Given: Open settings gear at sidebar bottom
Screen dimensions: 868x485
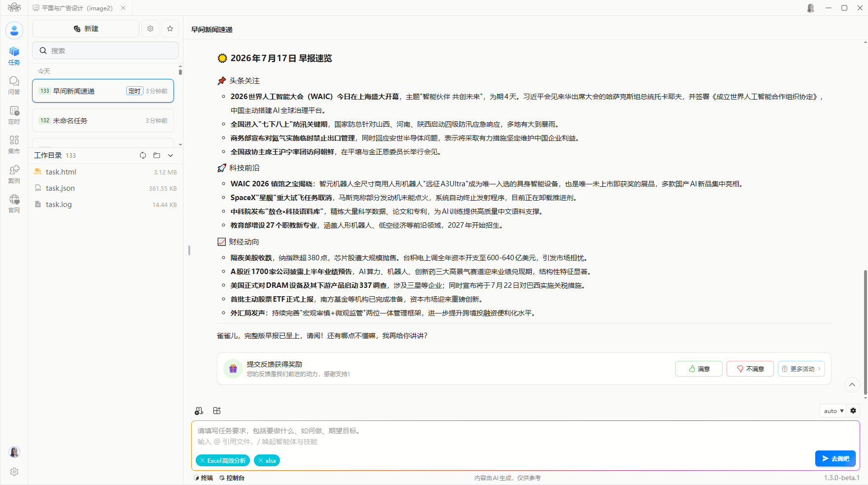Looking at the screenshot, I should click(14, 472).
